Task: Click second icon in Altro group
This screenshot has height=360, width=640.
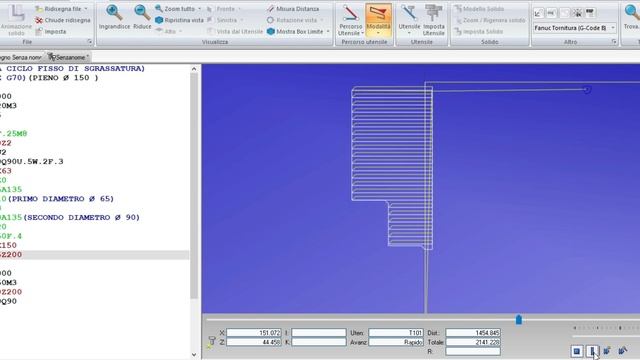Action: tap(551, 13)
